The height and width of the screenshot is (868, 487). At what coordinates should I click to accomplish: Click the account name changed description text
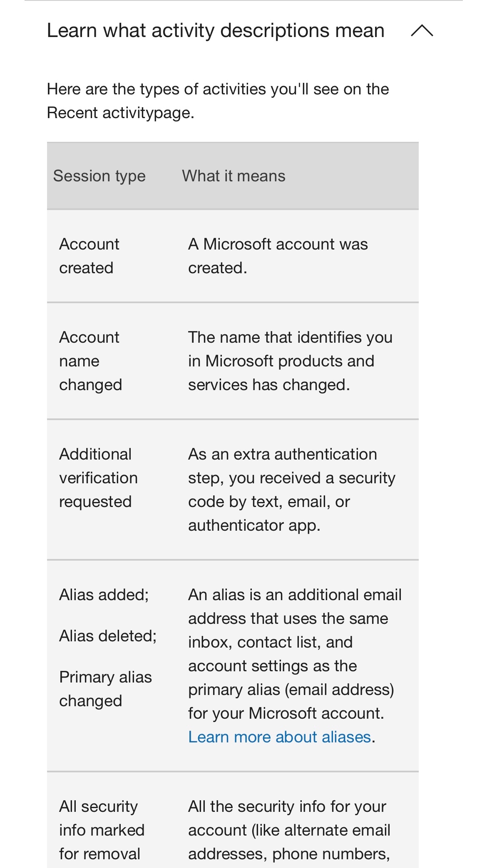(x=290, y=361)
